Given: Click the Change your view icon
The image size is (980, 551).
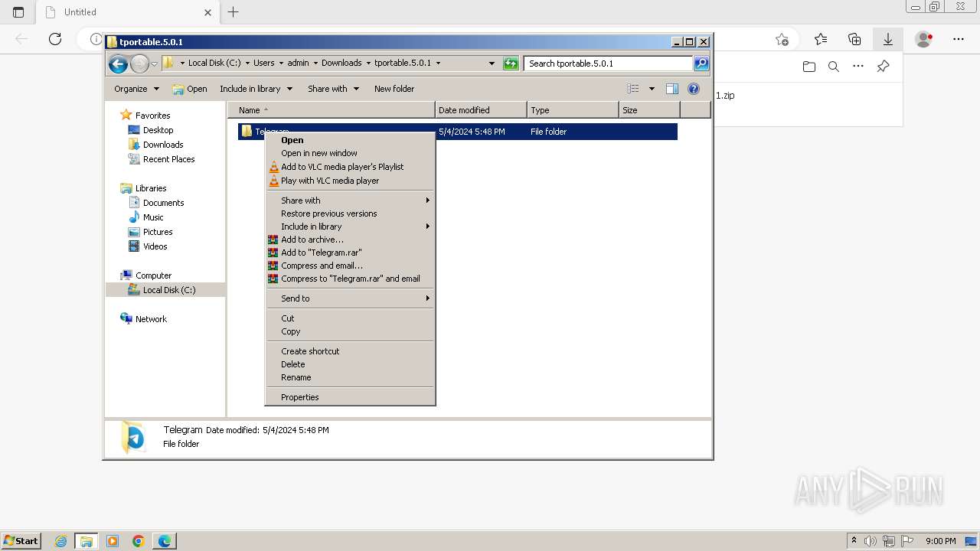Looking at the screenshot, I should [x=633, y=89].
